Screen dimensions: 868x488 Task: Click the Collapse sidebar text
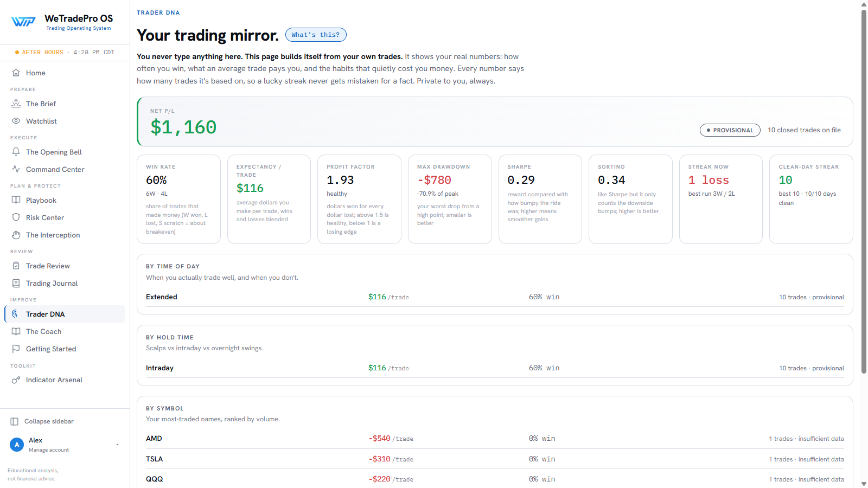[x=49, y=421]
